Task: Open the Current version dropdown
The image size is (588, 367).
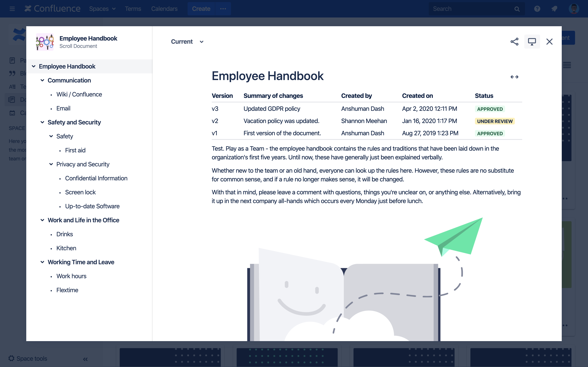Action: point(187,42)
